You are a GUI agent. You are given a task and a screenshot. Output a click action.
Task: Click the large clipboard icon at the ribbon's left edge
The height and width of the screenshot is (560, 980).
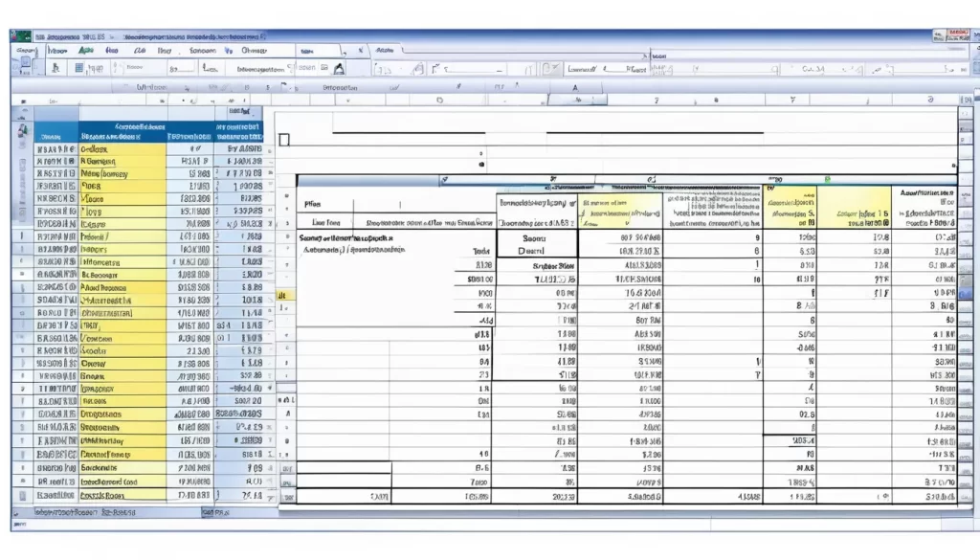[25, 65]
